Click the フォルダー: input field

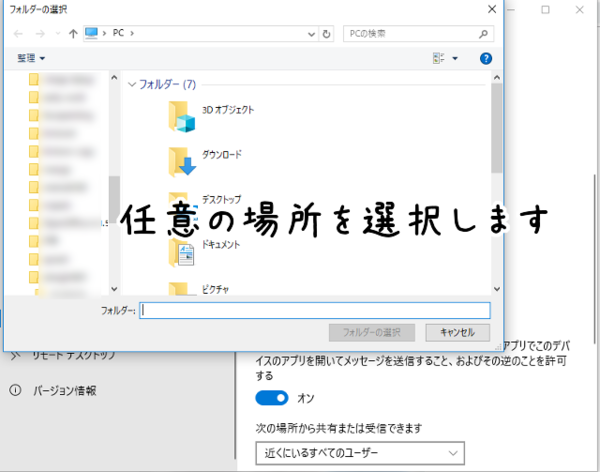click(315, 310)
